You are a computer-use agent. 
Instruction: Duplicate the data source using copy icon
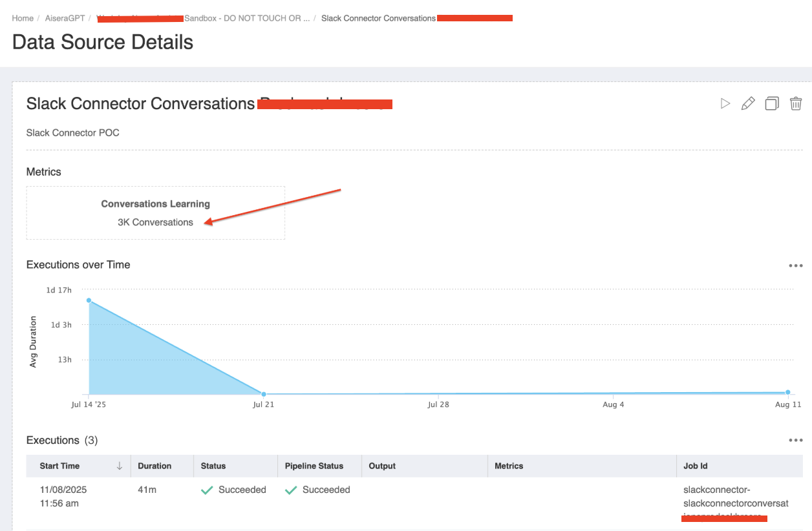pyautogui.click(x=772, y=103)
